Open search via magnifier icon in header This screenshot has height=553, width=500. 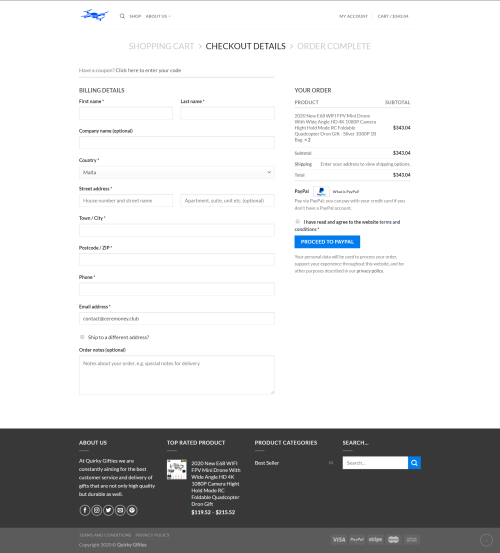point(122,16)
